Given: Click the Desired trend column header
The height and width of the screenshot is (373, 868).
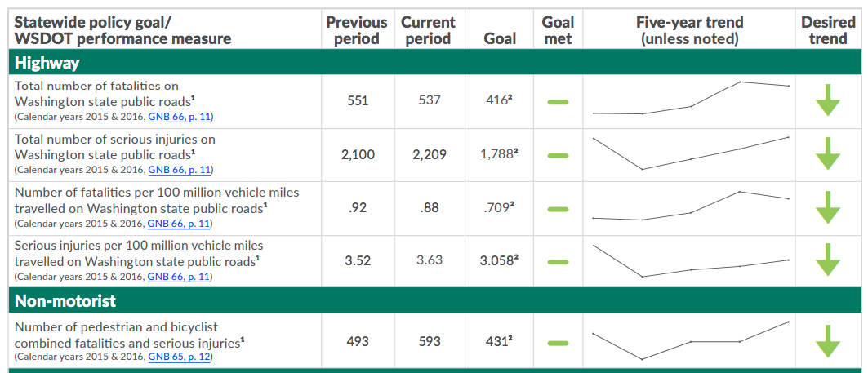Looking at the screenshot, I should point(828,31).
